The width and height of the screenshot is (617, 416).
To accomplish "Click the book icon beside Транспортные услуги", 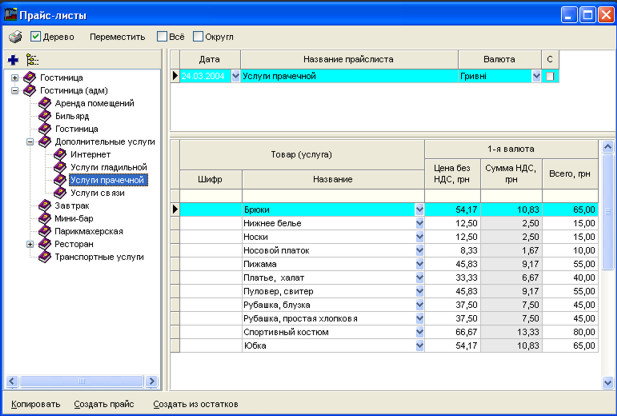I will [x=44, y=257].
